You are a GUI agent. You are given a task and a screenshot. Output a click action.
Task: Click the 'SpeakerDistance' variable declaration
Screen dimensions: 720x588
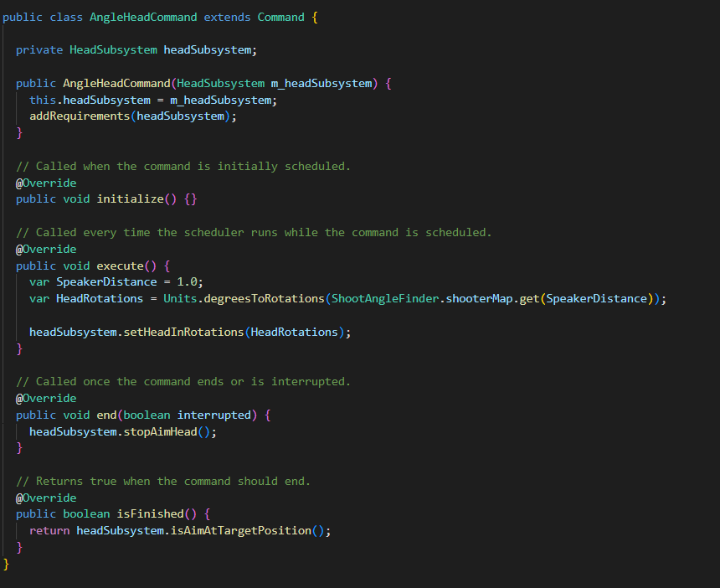106,282
